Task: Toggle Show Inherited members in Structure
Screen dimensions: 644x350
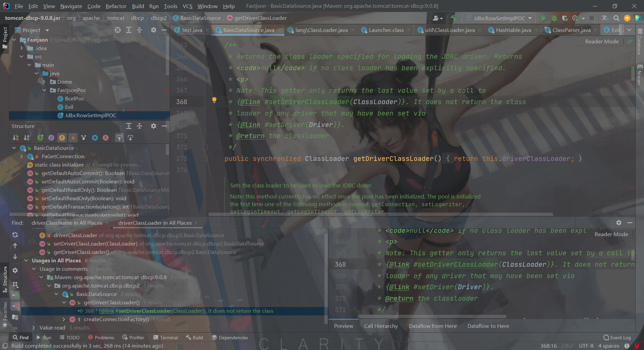Action: click(40, 137)
